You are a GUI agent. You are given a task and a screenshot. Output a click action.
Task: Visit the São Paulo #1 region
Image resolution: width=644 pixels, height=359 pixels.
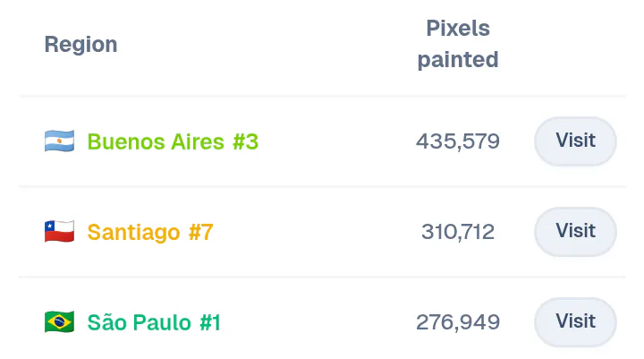click(x=575, y=322)
